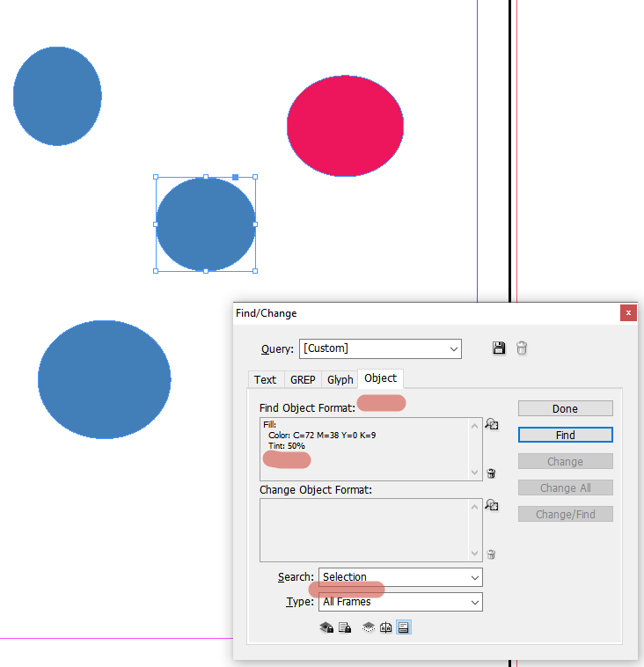Image resolution: width=644 pixels, height=667 pixels.
Task: Toggle Include Locked Layers icon
Action: click(326, 627)
